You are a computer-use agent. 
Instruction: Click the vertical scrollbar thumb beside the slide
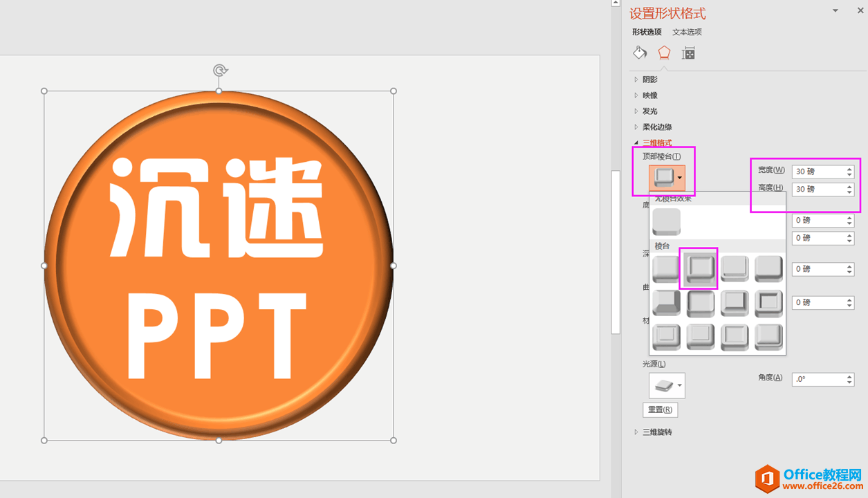(x=616, y=252)
